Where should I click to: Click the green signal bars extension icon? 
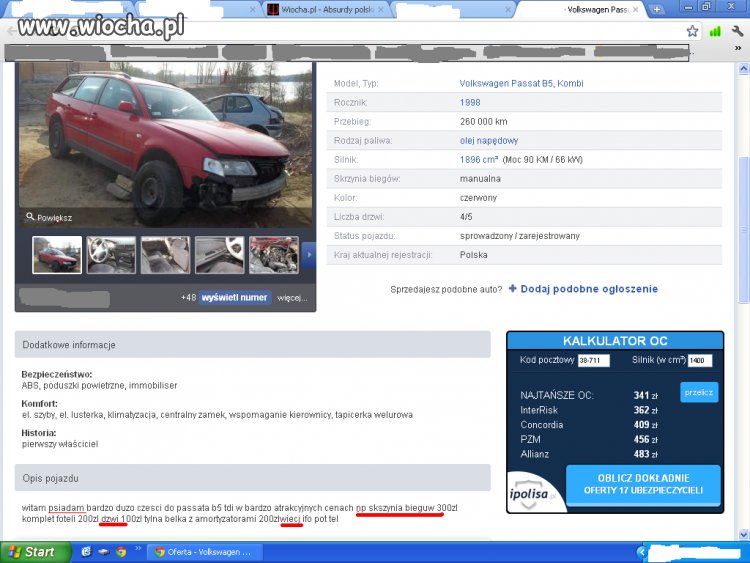click(x=715, y=32)
